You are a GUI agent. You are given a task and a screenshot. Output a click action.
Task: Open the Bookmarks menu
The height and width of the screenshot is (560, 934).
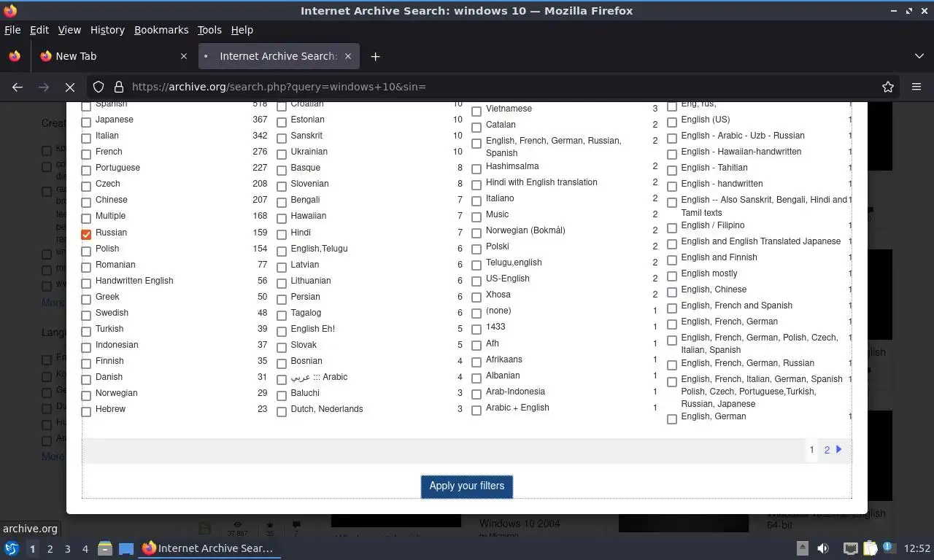coord(161,30)
